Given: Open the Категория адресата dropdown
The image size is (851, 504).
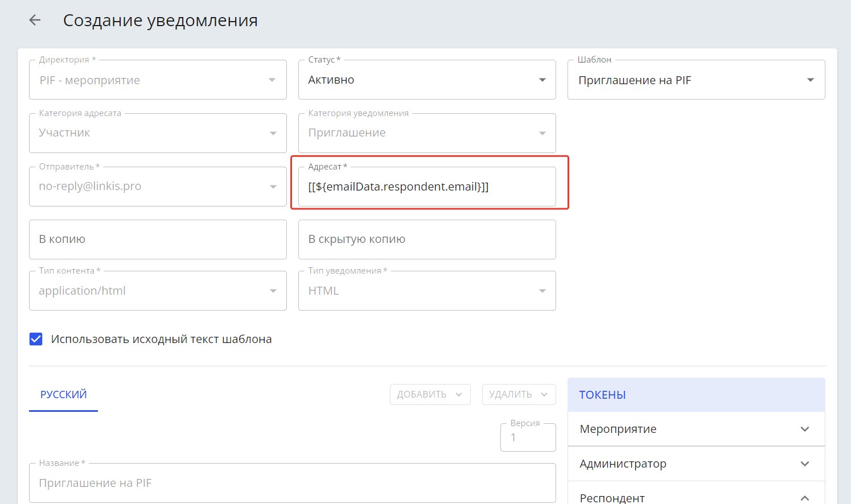Looking at the screenshot, I should click(158, 133).
